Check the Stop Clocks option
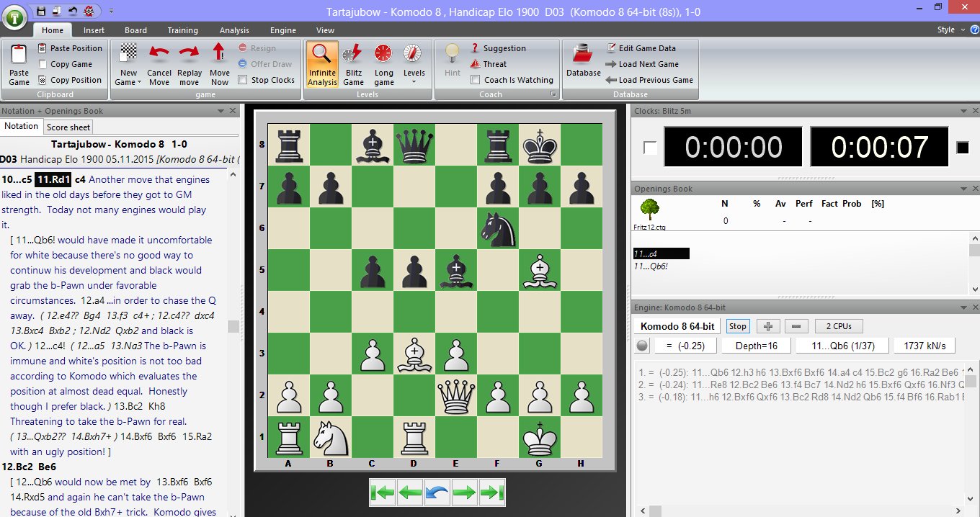Image resolution: width=980 pixels, height=517 pixels. click(x=246, y=80)
